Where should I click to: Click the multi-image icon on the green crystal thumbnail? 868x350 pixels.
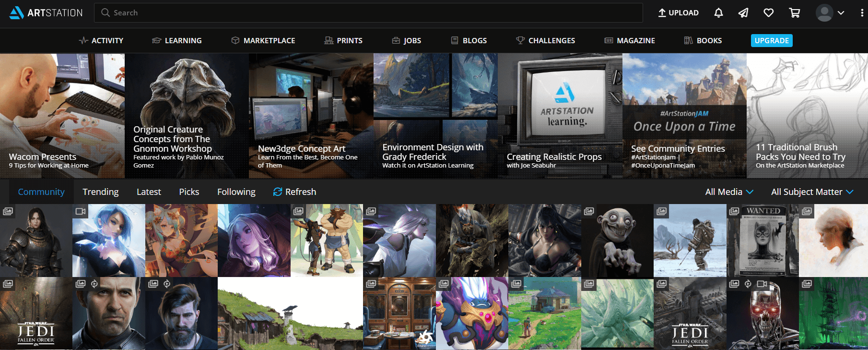tap(589, 284)
